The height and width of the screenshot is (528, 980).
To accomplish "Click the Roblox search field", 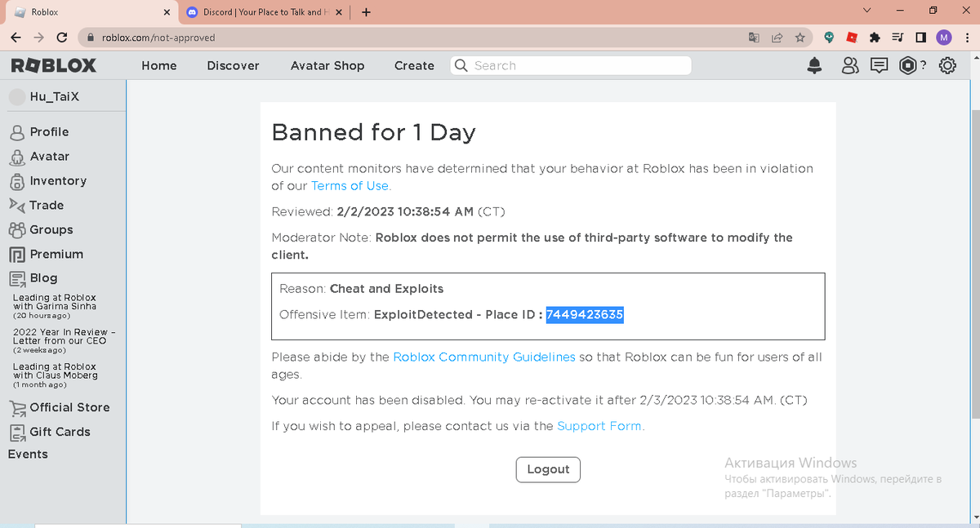I will 571,65.
